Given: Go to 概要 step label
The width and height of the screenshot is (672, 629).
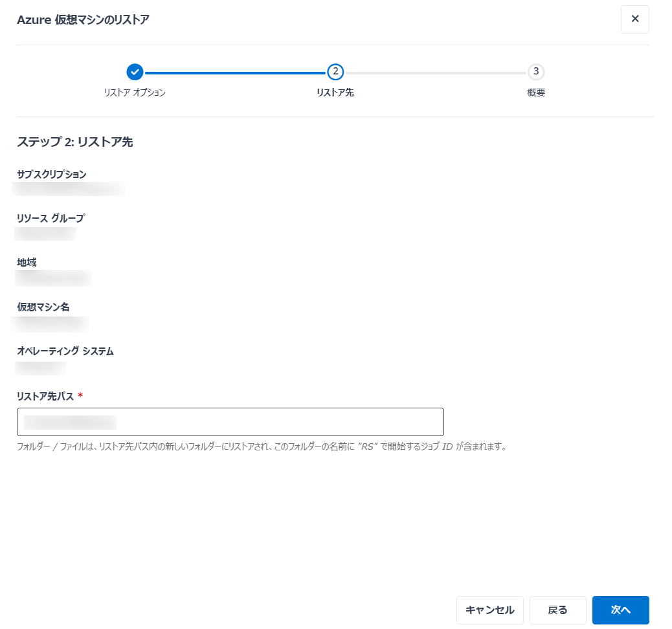Looking at the screenshot, I should 535,93.
